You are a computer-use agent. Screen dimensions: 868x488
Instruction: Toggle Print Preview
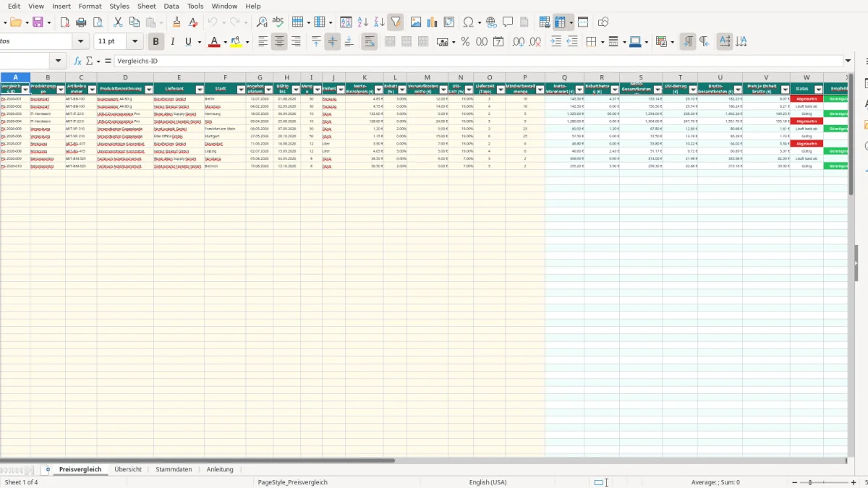[97, 22]
